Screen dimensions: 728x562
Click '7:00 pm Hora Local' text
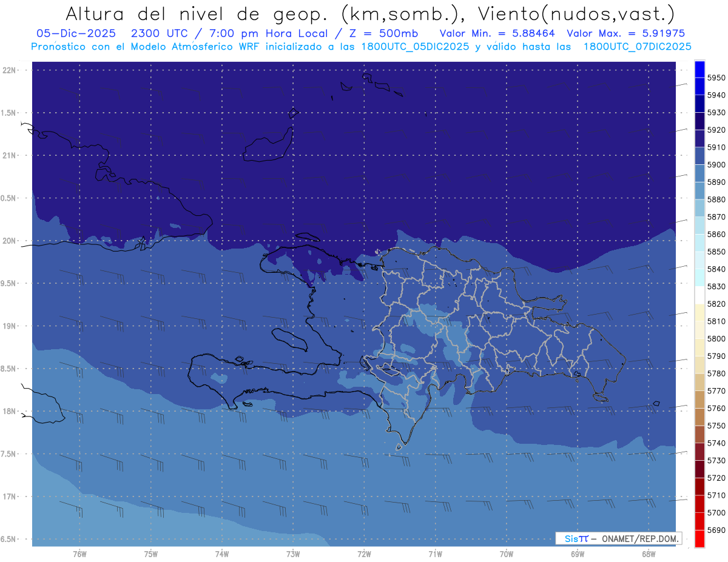269,33
